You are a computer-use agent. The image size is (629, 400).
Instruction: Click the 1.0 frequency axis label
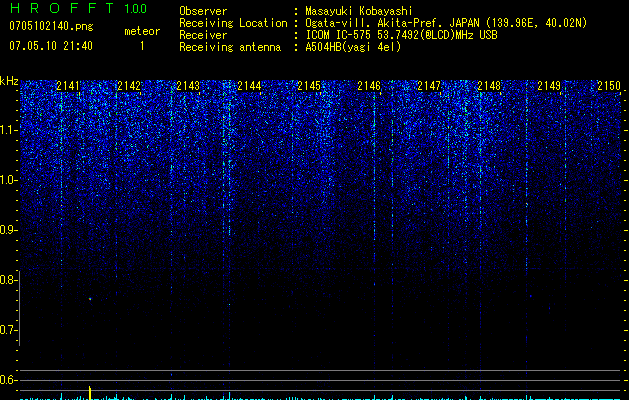coord(9,180)
